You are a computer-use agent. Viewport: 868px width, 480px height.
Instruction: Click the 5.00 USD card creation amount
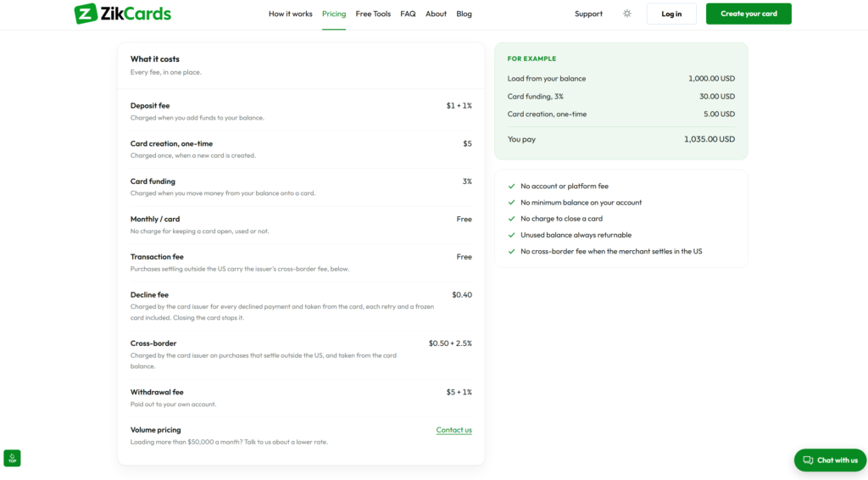pos(719,114)
